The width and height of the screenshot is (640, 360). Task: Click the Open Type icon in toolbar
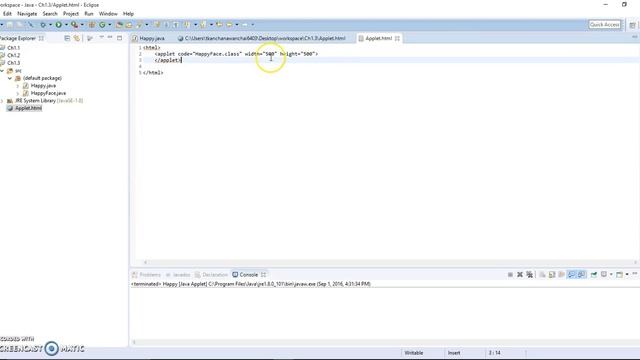[x=119, y=24]
